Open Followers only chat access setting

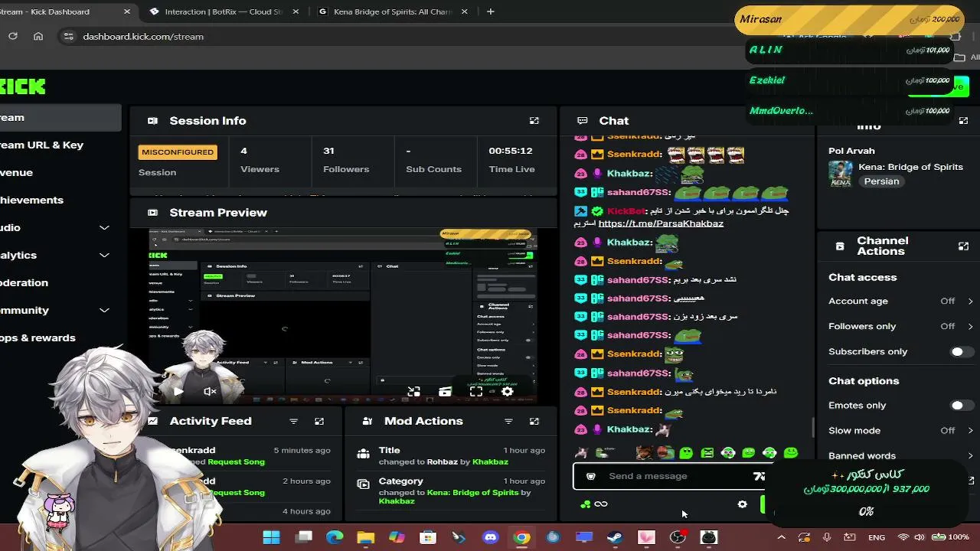click(900, 327)
